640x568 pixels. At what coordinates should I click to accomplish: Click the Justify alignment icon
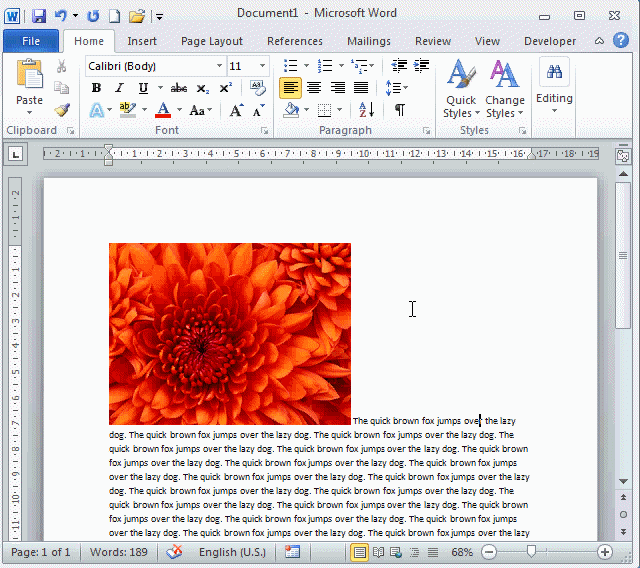tap(361, 88)
